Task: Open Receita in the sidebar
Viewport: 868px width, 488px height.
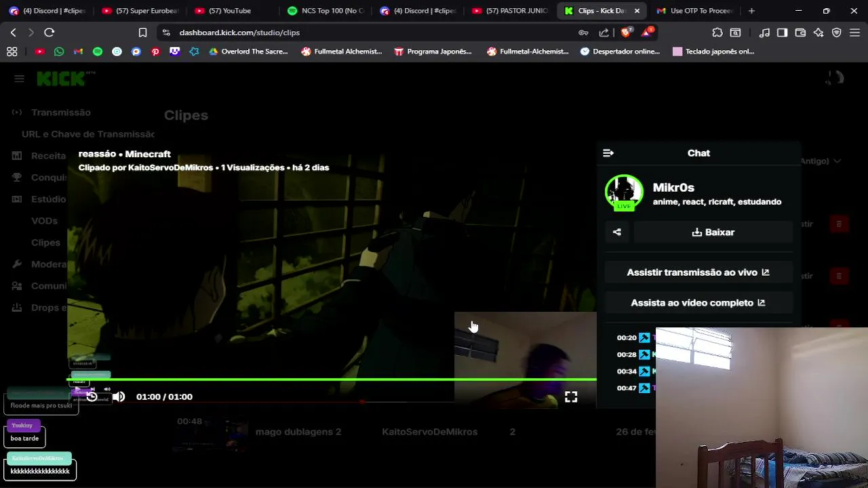Action: 48,156
